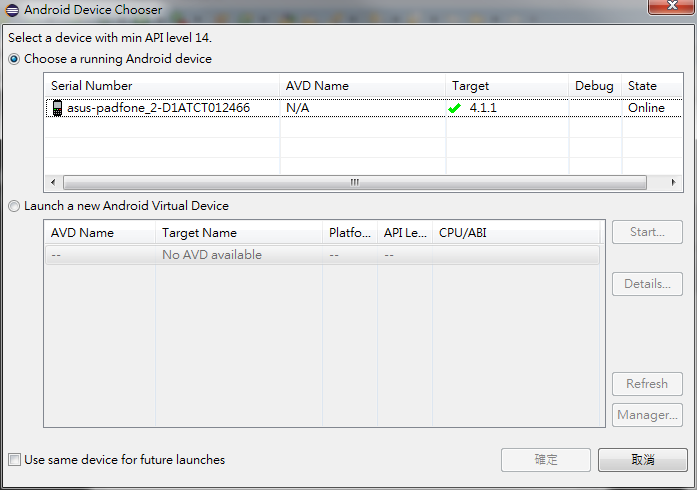Screen dimensions: 697x490
Task: Click the Android Device Chooser title icon
Action: tap(12, 10)
